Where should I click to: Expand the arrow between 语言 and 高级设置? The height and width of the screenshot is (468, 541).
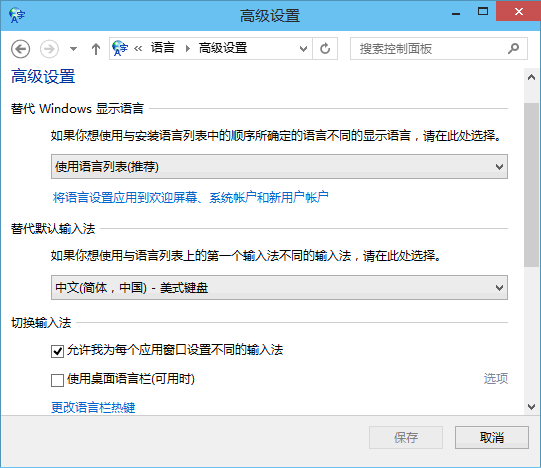tap(187, 48)
